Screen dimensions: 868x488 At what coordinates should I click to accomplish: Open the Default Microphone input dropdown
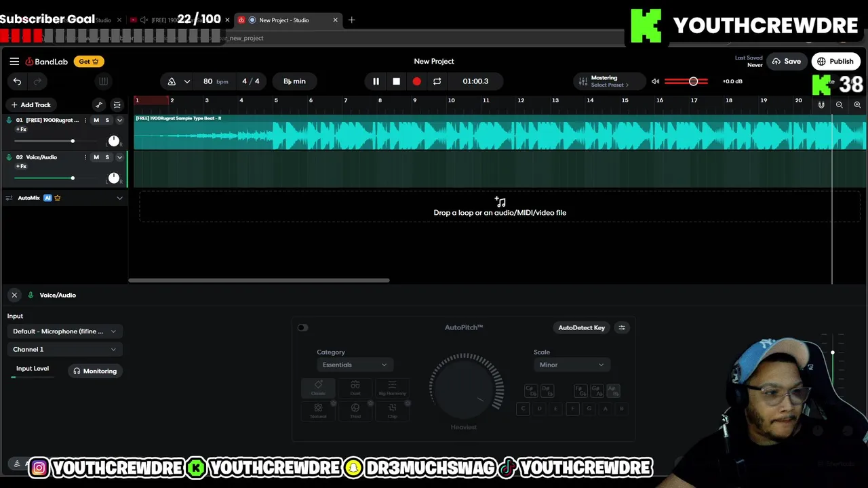coord(64,331)
